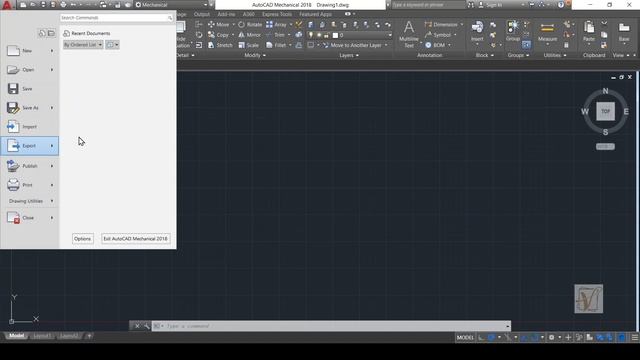Open the Output ribbon tab

[202, 14]
